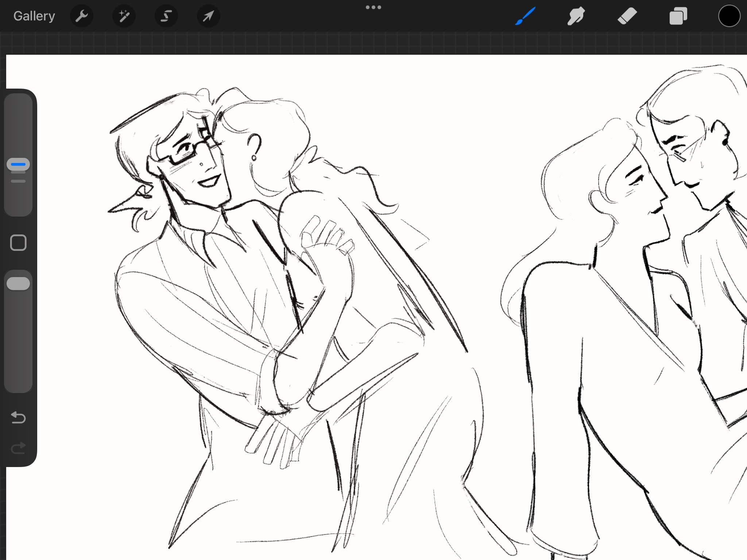Screen dimensions: 747x560
Task: Select the Eraser tool
Action: coord(627,16)
